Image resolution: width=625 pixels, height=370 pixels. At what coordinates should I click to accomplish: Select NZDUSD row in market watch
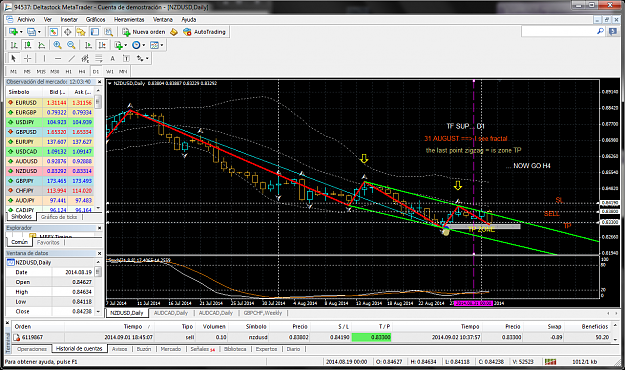[x=50, y=171]
